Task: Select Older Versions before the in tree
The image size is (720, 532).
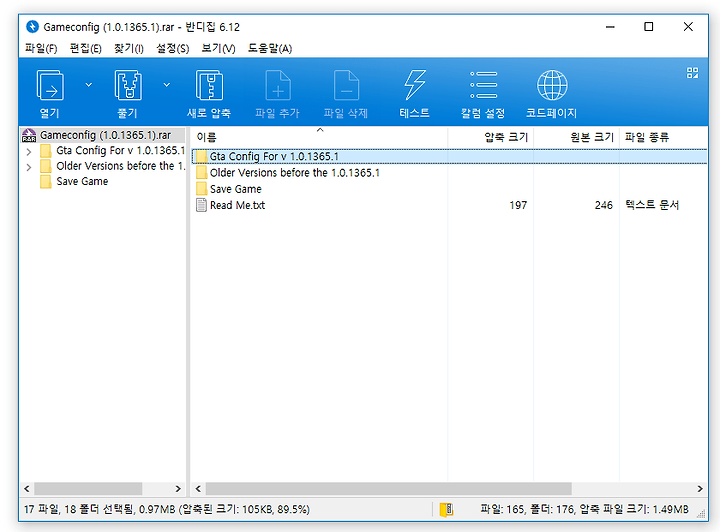Action: [120, 166]
